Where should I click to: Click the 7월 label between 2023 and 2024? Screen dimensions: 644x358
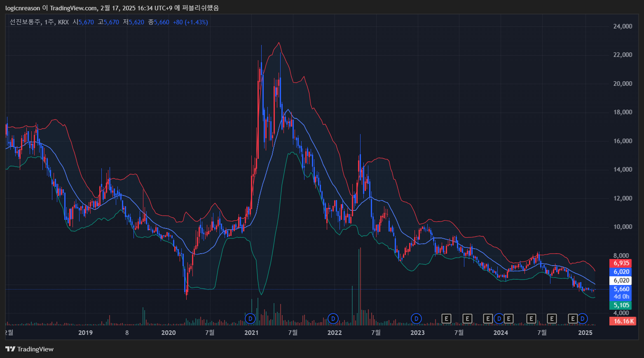pyautogui.click(x=459, y=332)
